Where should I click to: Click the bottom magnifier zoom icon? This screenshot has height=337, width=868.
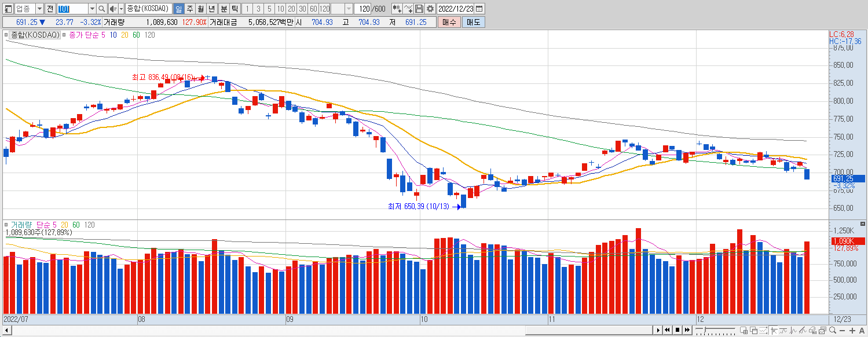pos(832,331)
